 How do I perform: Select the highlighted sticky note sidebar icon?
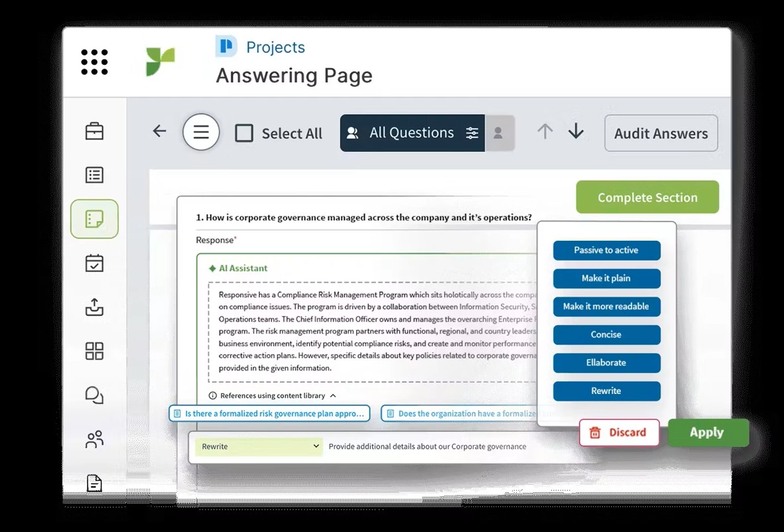(94, 219)
